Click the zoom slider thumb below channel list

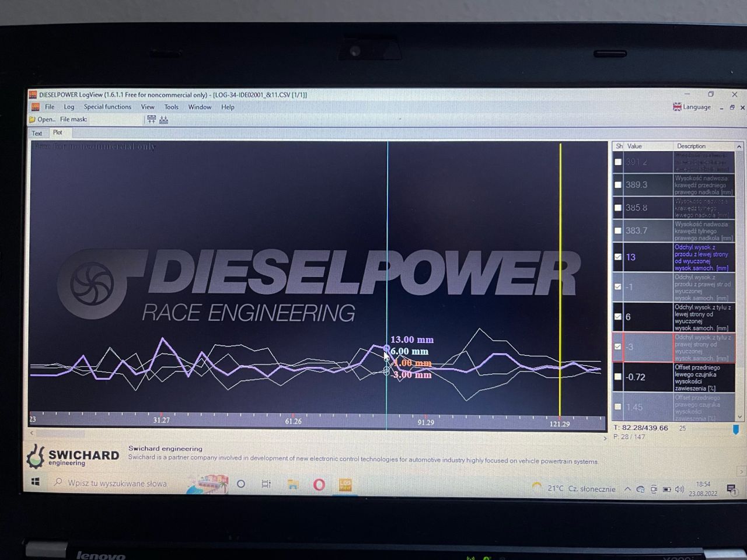coord(736,429)
